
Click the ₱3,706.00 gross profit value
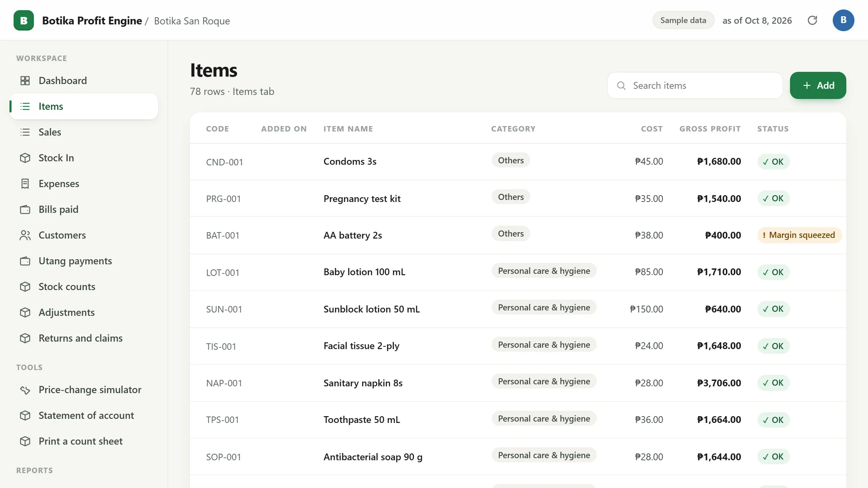[x=719, y=383]
